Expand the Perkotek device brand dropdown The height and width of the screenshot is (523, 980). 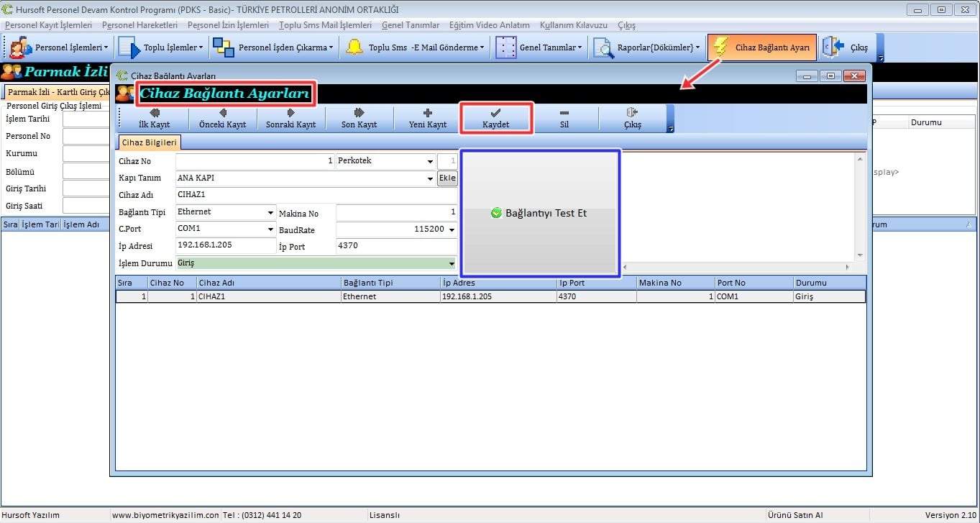[x=430, y=162]
